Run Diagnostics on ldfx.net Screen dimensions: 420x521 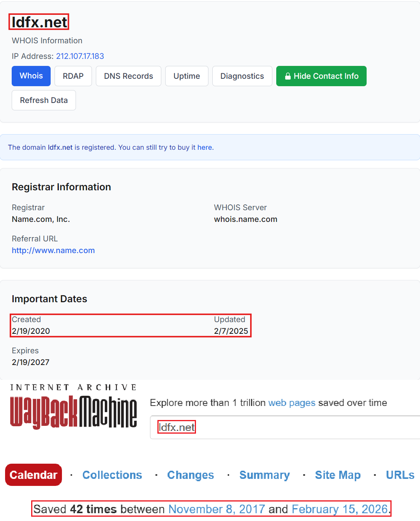pyautogui.click(x=242, y=76)
